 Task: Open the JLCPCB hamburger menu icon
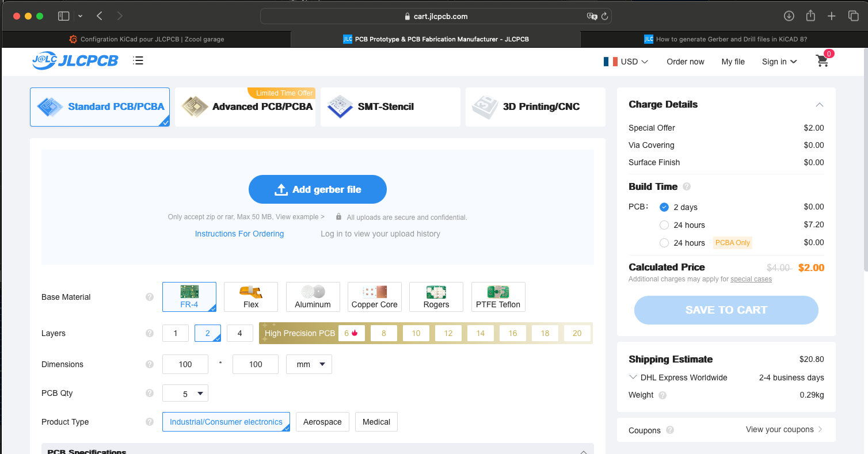click(138, 60)
